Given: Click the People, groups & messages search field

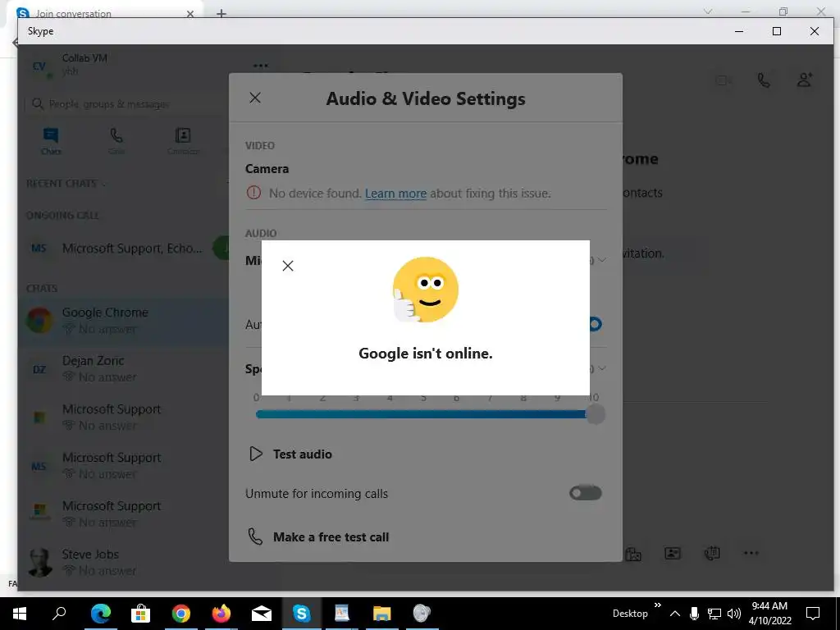Looking at the screenshot, I should coord(126,104).
